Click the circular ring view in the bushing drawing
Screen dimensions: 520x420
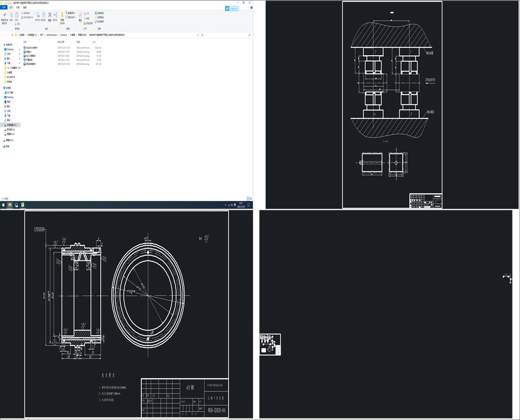tap(148, 295)
